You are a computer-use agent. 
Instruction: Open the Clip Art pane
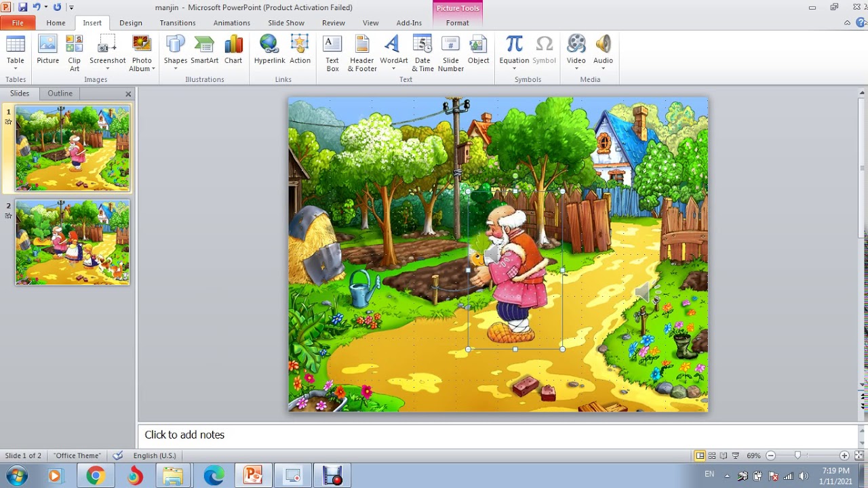(75, 53)
